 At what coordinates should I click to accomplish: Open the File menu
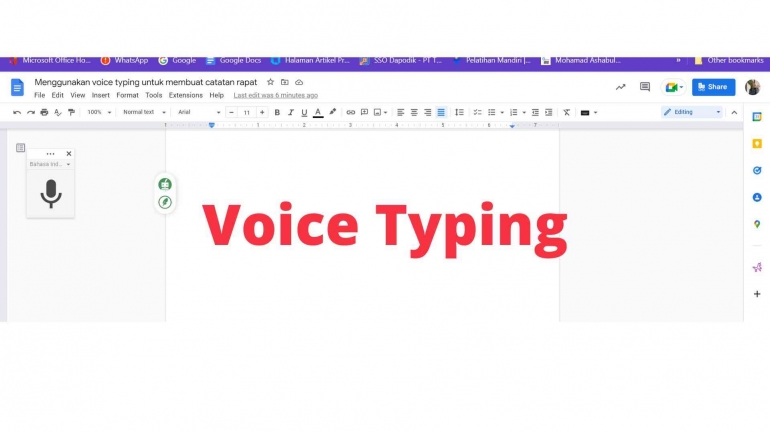coord(39,95)
